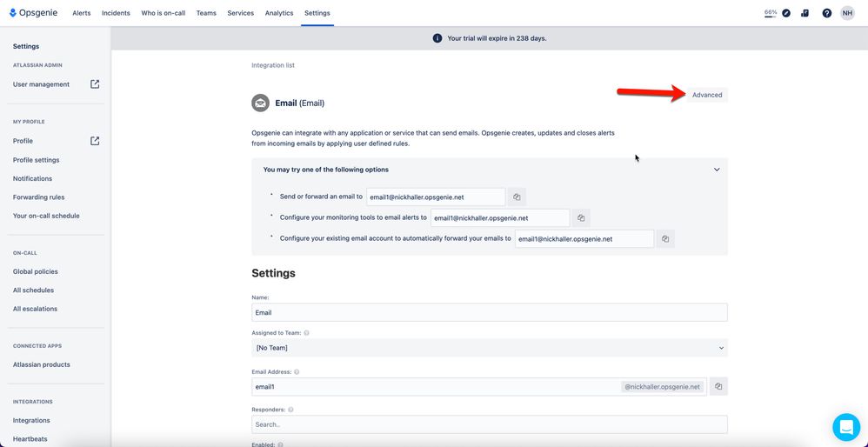868x447 pixels.
Task: Copy the automatic forward email address
Action: pos(665,239)
